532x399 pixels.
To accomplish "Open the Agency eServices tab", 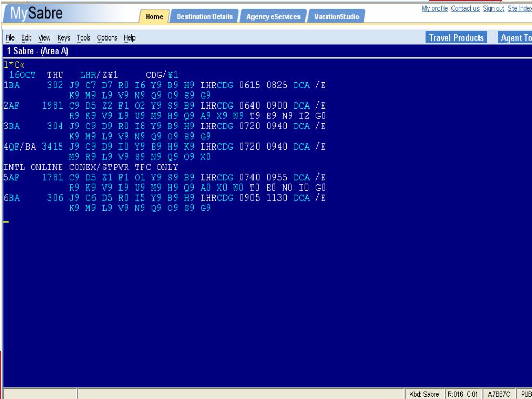I will 273,17.
